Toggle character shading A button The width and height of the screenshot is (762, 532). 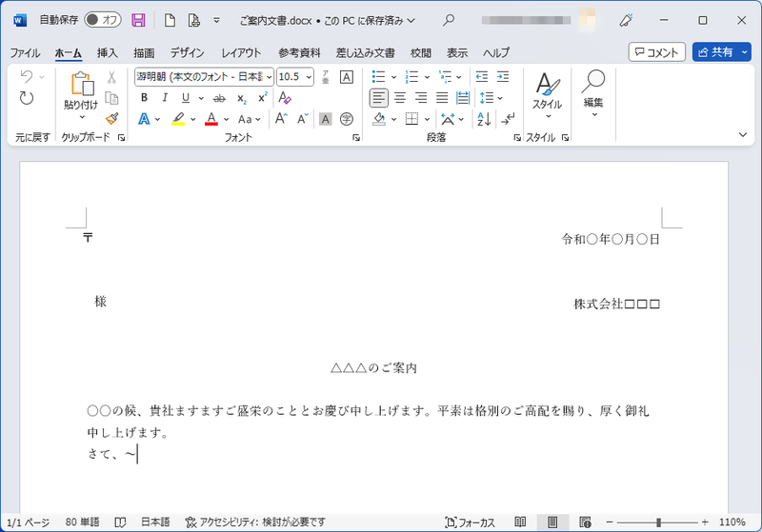pos(326,119)
